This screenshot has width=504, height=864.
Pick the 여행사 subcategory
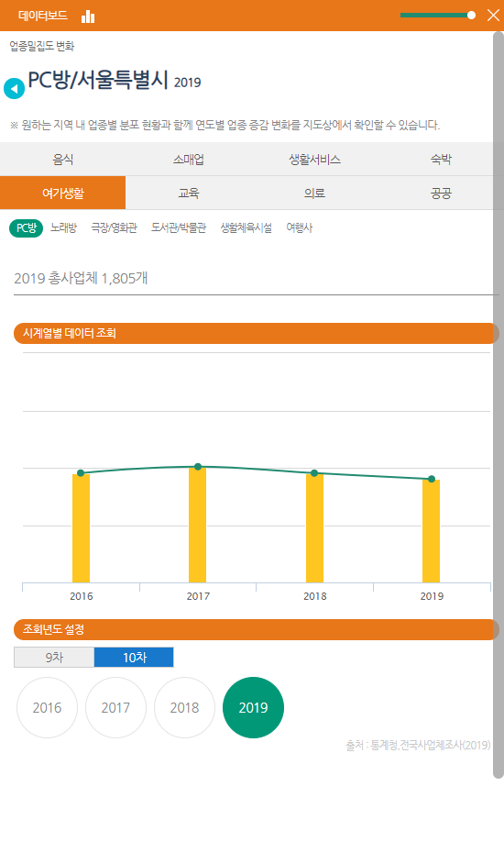(299, 227)
